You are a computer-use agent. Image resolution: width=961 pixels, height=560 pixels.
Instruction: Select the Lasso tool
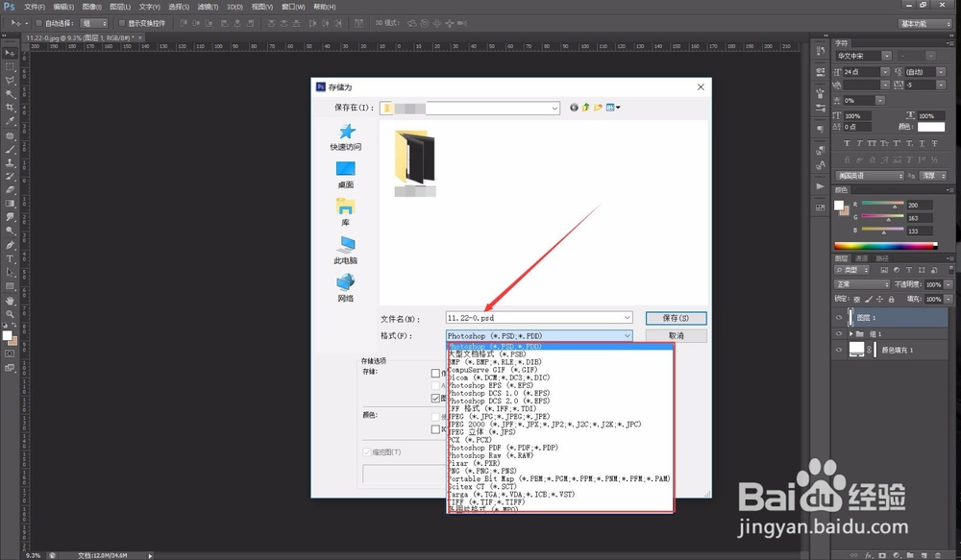(10, 81)
